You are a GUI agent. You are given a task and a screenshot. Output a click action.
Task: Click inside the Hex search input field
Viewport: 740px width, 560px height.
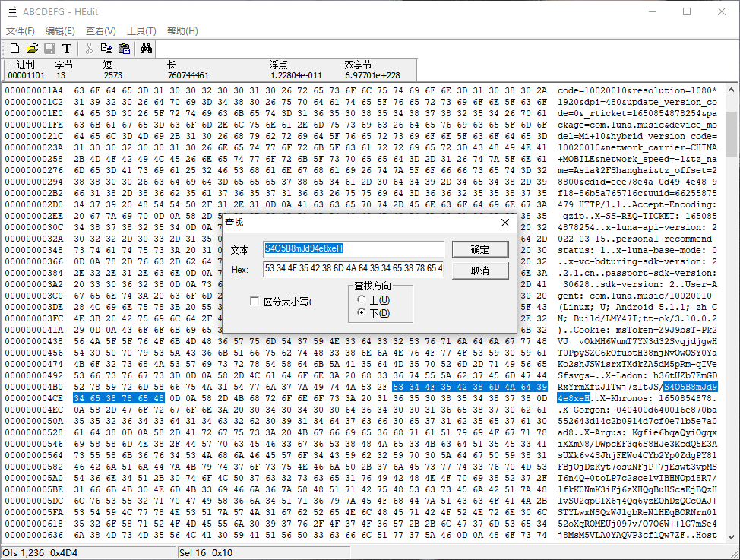[354, 270]
